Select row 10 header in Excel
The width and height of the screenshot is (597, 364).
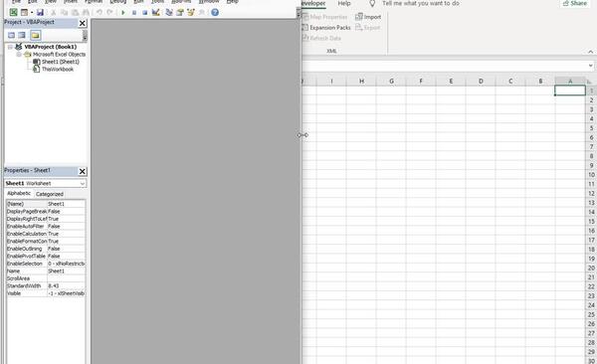(591, 175)
